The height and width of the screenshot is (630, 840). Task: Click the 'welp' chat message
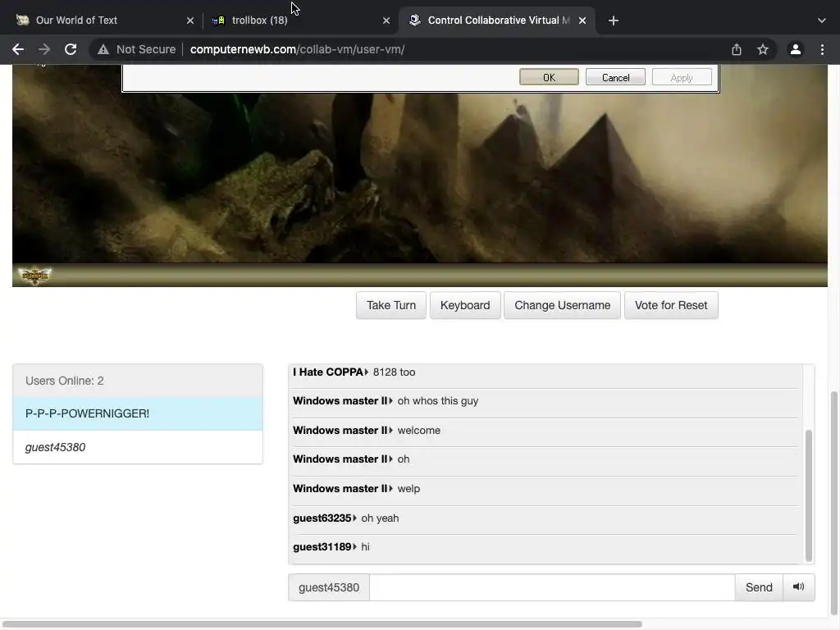[409, 489]
